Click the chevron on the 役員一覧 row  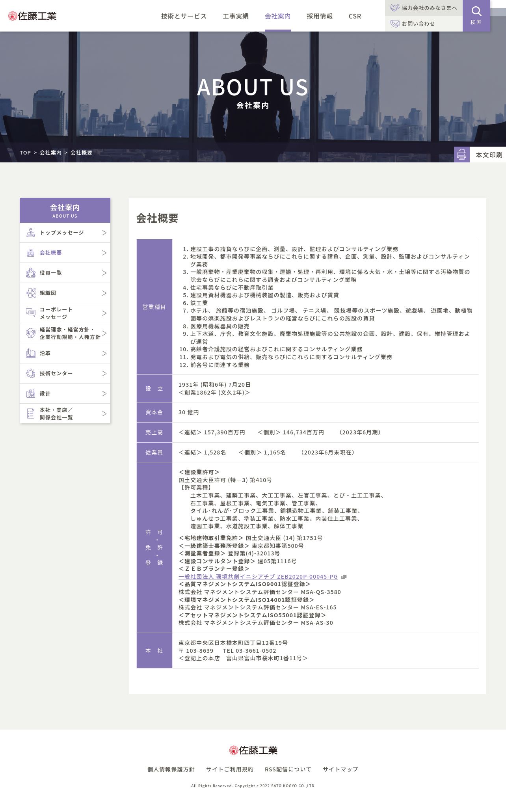coord(104,273)
